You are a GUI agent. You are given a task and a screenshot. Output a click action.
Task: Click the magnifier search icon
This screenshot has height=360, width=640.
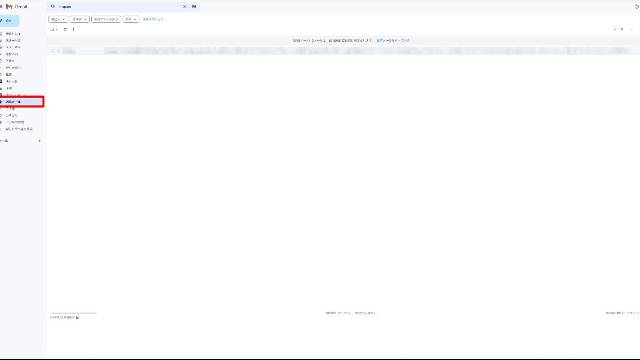click(x=53, y=7)
